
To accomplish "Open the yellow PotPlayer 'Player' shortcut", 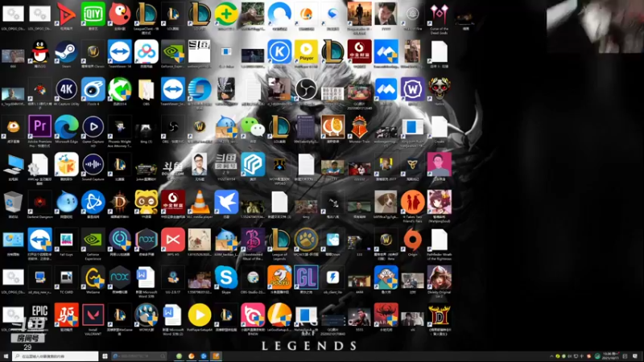I will pyautogui.click(x=306, y=51).
